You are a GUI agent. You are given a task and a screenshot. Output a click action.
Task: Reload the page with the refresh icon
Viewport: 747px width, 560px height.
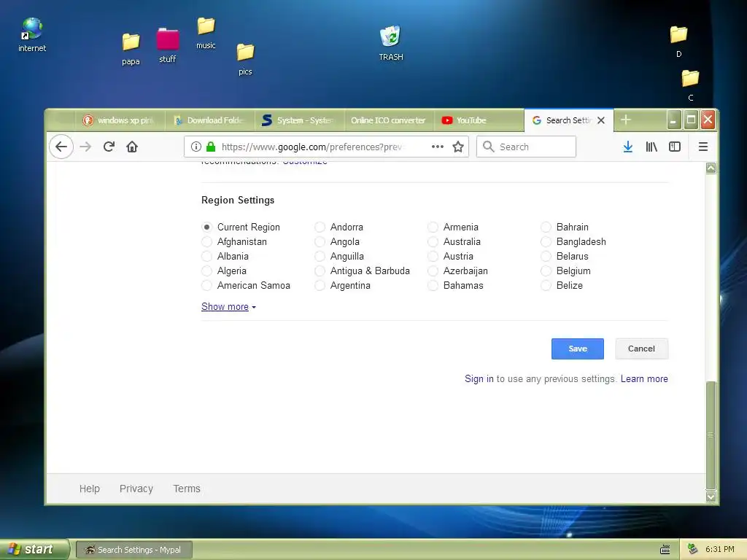109,147
